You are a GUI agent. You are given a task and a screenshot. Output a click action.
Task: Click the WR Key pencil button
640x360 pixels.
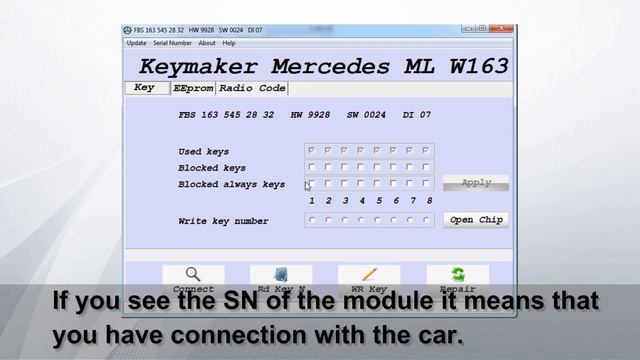(x=369, y=280)
